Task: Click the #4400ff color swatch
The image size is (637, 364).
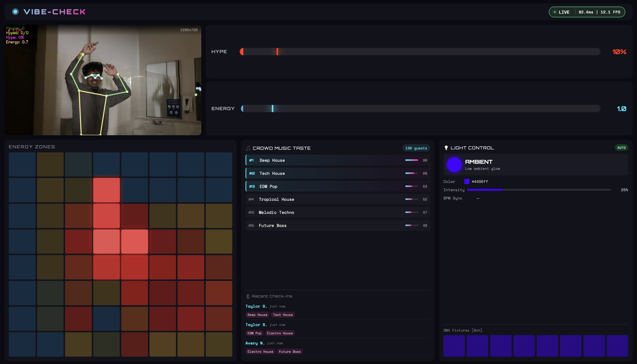Action: 467,181
